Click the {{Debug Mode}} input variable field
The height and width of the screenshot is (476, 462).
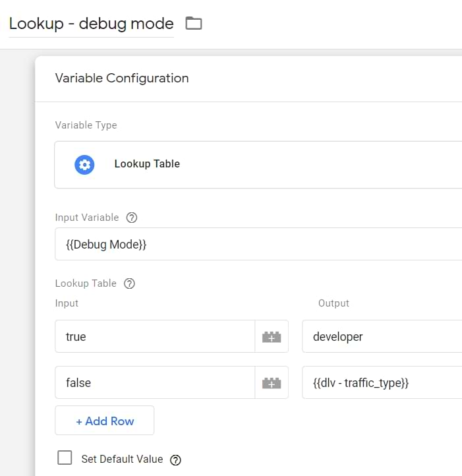click(257, 244)
